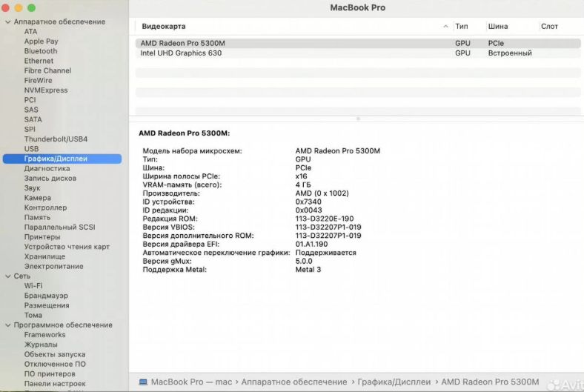Collapse the Аппаратное обеспечение section
584x392 pixels.
(8, 22)
